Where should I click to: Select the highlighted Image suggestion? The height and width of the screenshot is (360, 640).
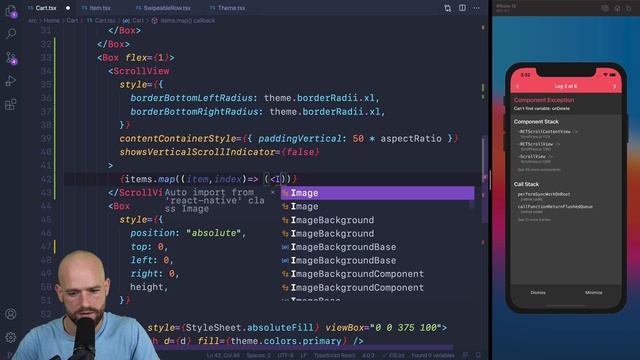[x=378, y=193]
